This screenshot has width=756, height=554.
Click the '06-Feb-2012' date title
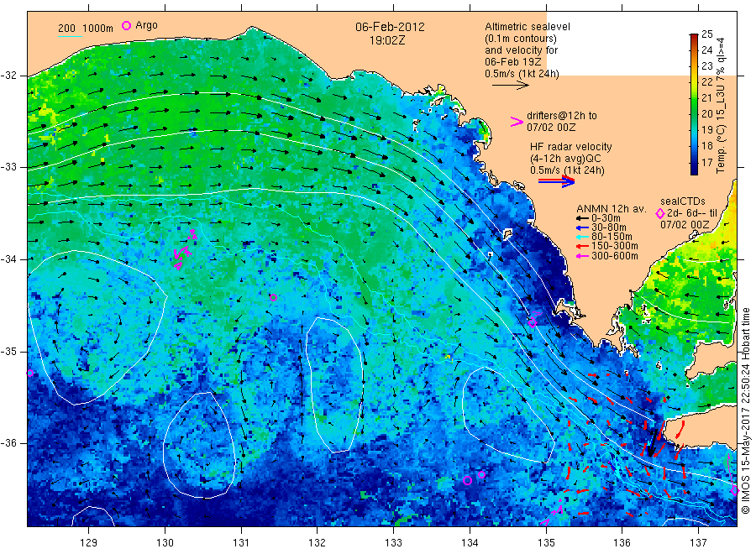[390, 27]
